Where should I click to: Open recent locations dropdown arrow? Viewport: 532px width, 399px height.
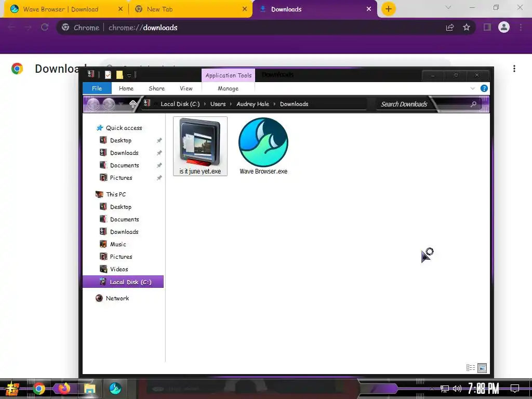[x=121, y=104]
